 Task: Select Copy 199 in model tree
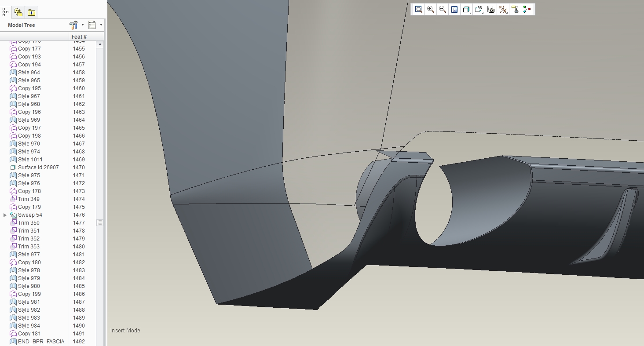[x=29, y=294]
